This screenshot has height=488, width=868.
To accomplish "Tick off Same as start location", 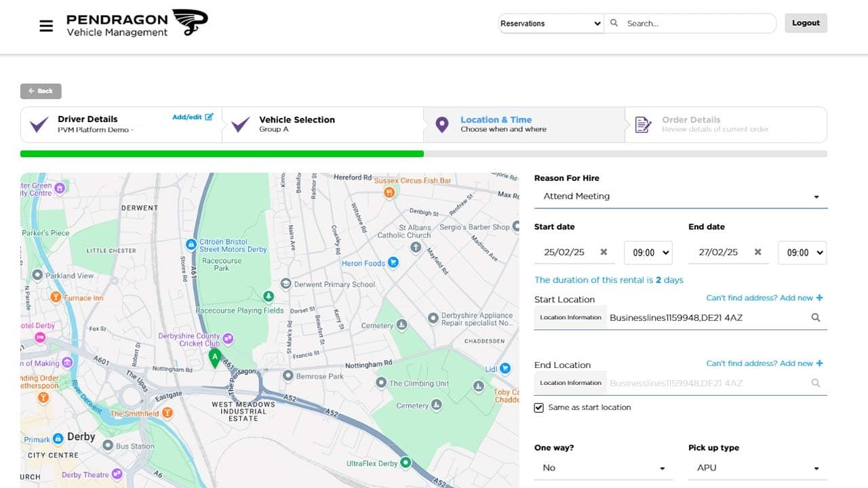I will tap(538, 407).
